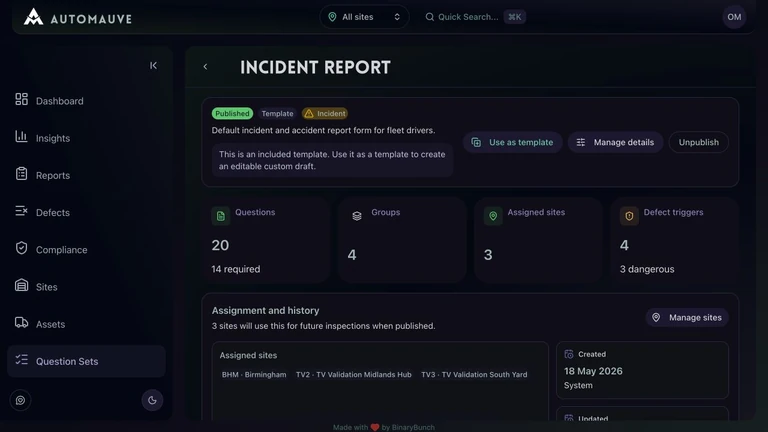Click the Questions document icon

220,216
